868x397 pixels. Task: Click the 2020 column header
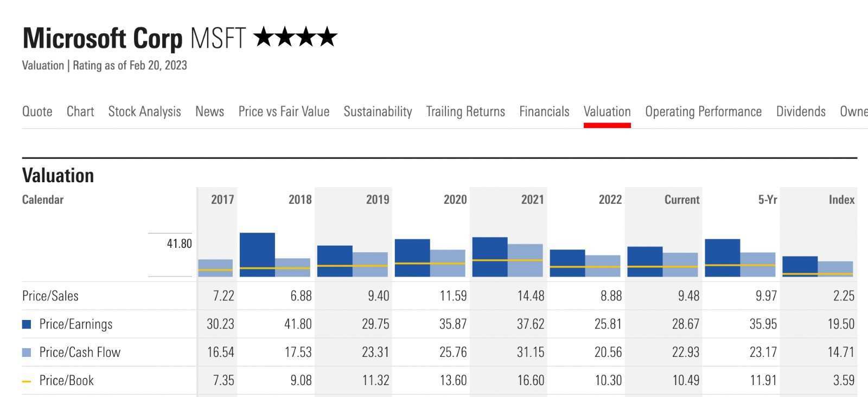[x=455, y=200]
